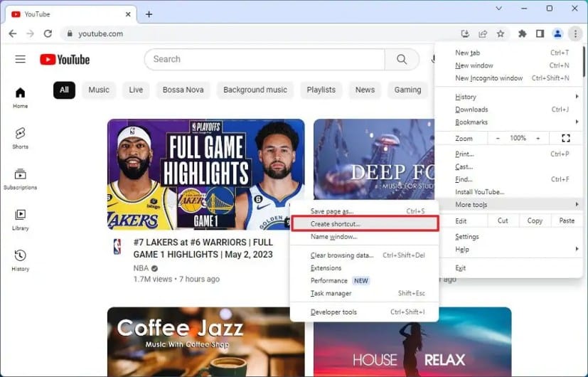Click Copy in Edit row
This screenshot has width=588, height=377.
pyautogui.click(x=535, y=221)
